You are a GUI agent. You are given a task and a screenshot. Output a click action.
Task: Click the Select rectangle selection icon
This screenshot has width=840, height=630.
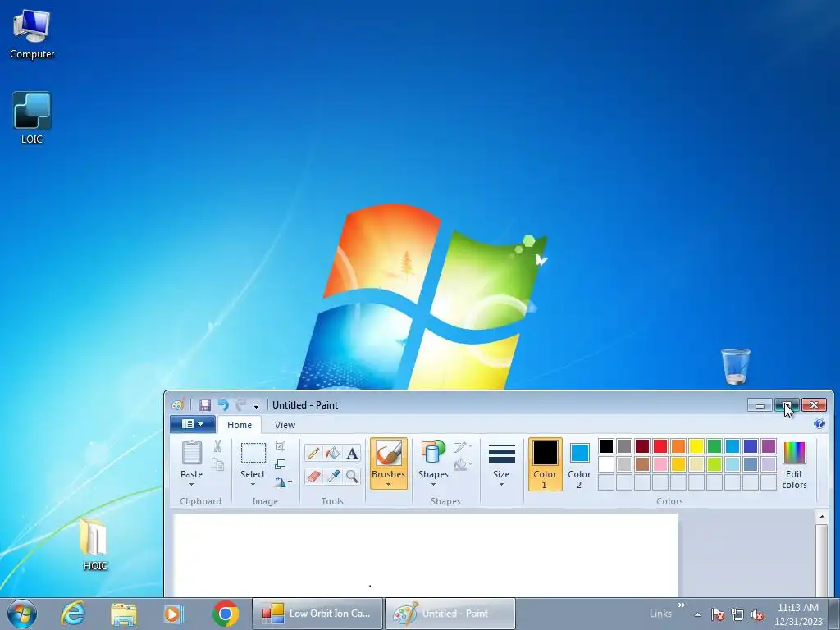pos(253,453)
